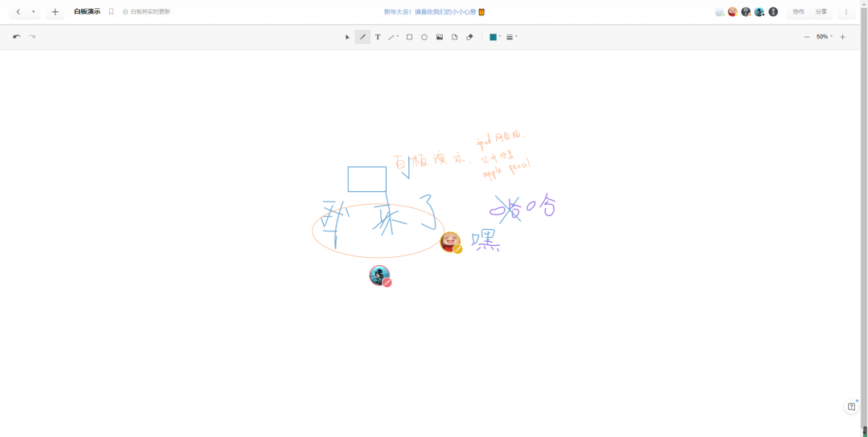Pick the rectangle shape tool

[x=409, y=37]
